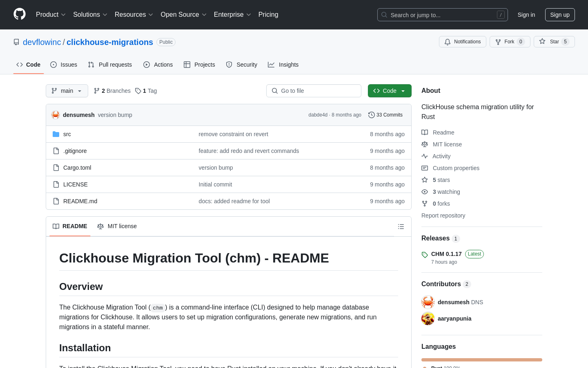Open 'feature: add redo and revert commands' commit
Screen dimensions: 588x368
coord(249,151)
